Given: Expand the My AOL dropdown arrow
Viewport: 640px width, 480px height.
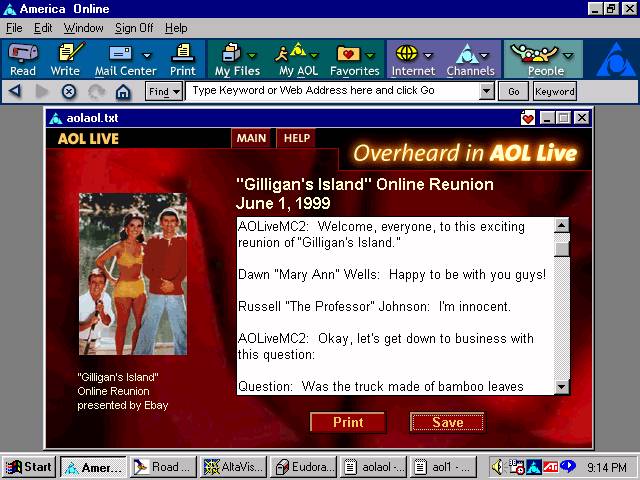Looking at the screenshot, I should (314, 56).
